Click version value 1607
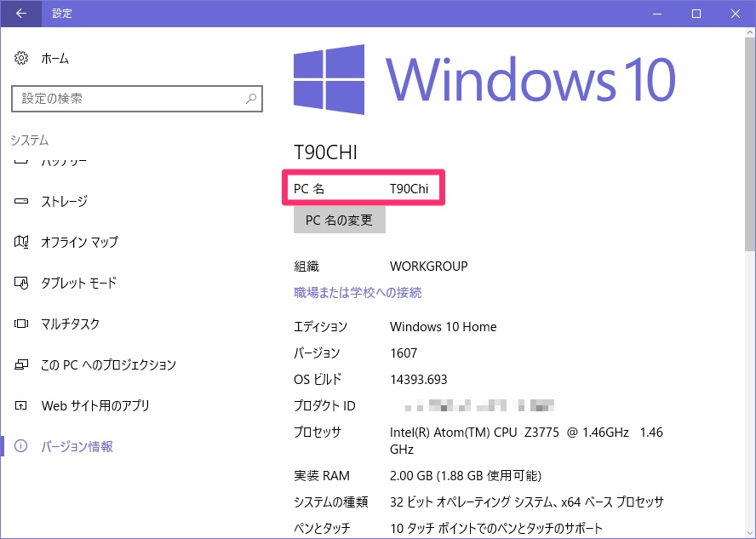756x539 pixels. (404, 353)
